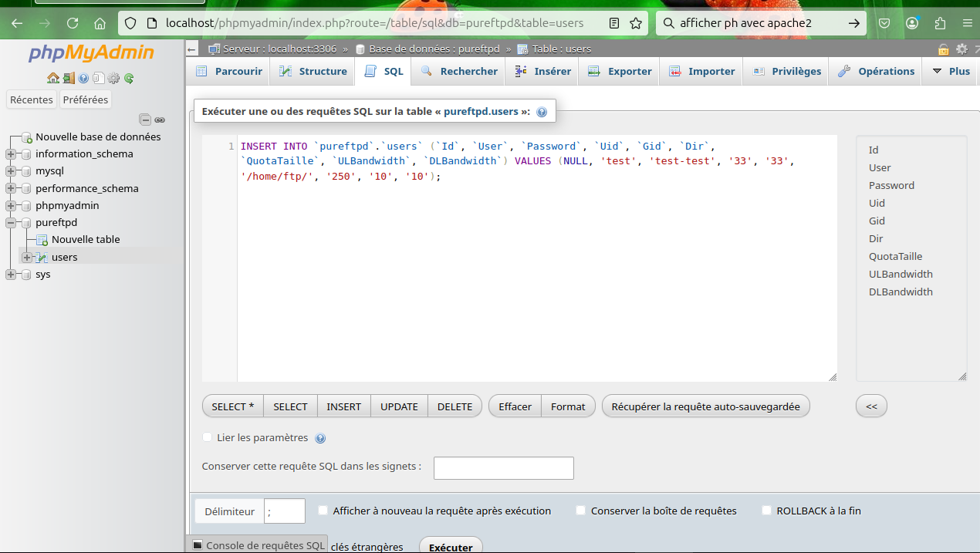Viewport: 980px width, 553px height.
Task: Open the Opérations tab
Action: (x=876, y=72)
